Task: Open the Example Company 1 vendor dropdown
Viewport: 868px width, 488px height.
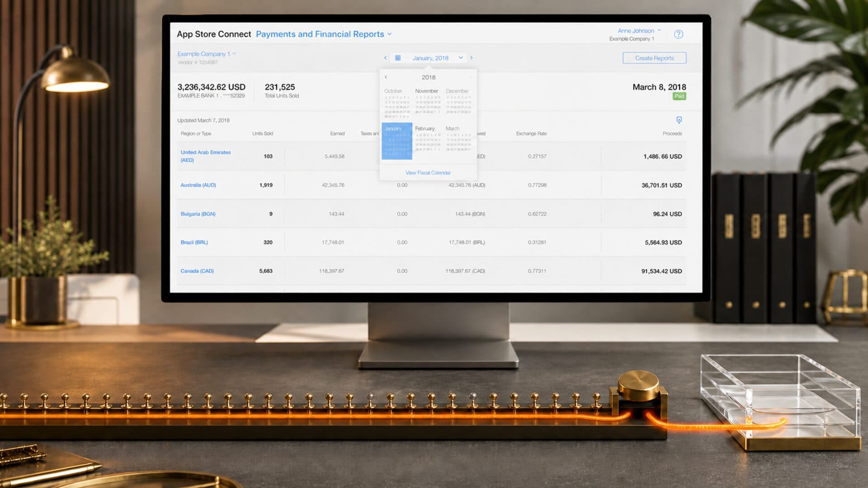Action: pos(207,54)
